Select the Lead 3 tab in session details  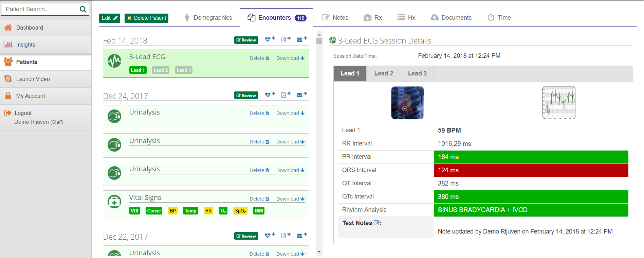tap(417, 73)
